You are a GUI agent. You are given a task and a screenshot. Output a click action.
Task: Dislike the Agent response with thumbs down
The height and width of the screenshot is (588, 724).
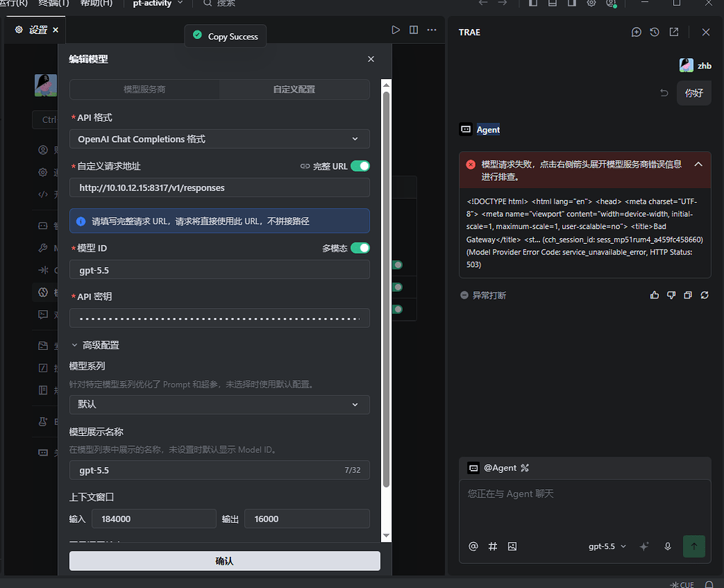point(672,295)
